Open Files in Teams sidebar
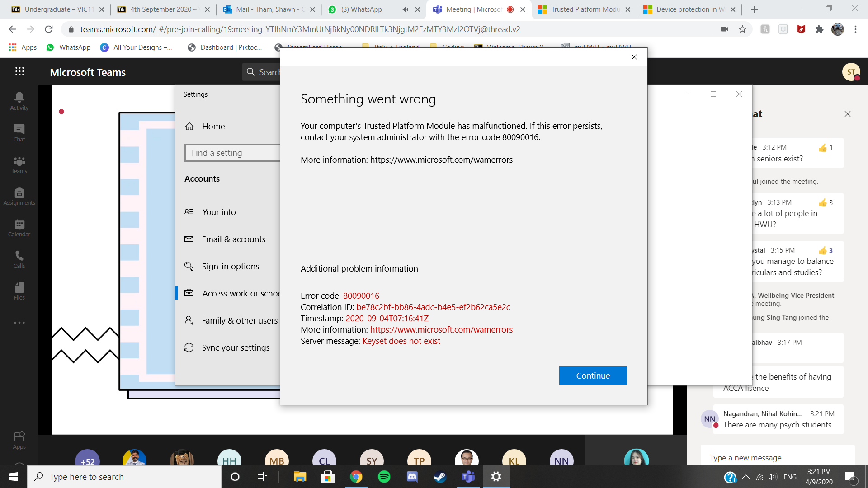This screenshot has height=488, width=868. (19, 291)
